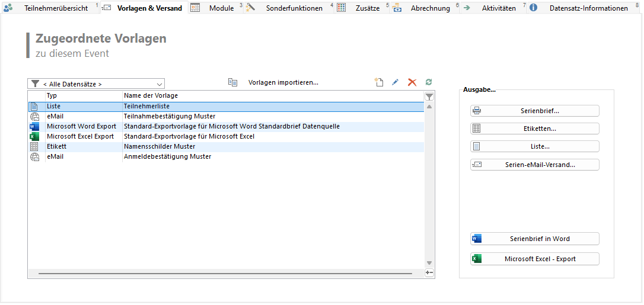Viewport: 644px width, 305px height.
Task: Toggle the plus-minus expander below the list
Action: [429, 272]
